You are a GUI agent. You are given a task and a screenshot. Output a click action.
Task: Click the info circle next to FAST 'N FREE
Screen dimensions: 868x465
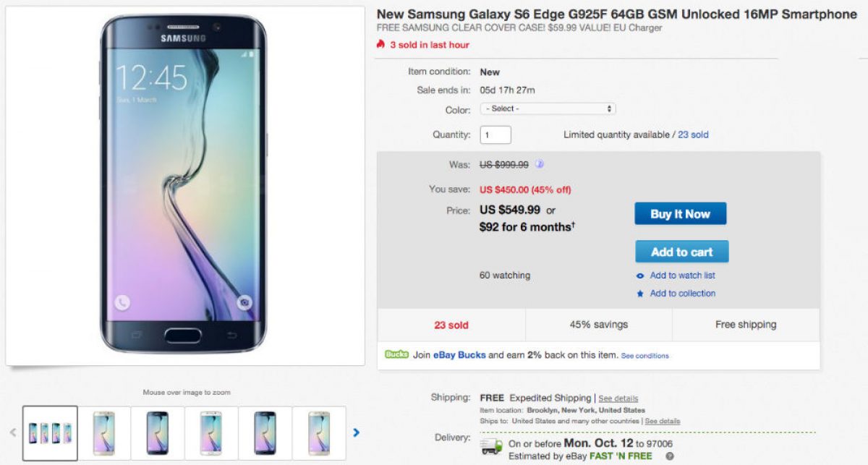pyautogui.click(x=668, y=456)
